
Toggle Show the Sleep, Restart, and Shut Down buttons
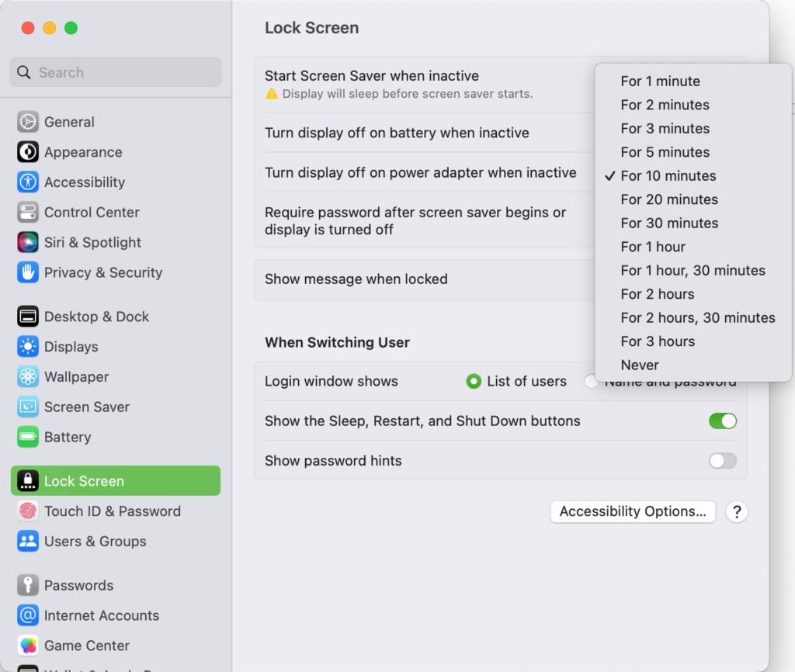[x=722, y=421]
